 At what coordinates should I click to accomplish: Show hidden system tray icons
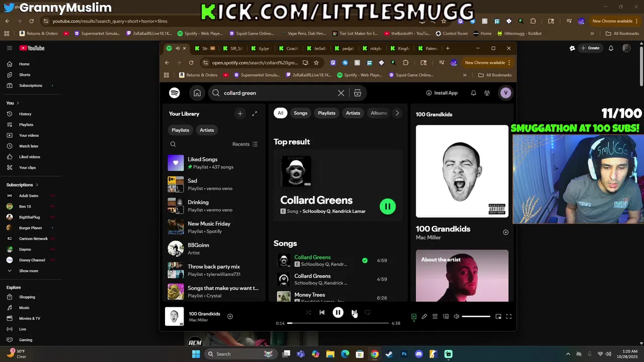(568, 354)
